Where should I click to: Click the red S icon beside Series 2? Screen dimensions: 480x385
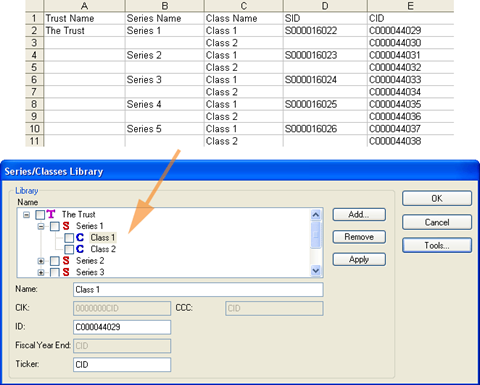(x=66, y=260)
